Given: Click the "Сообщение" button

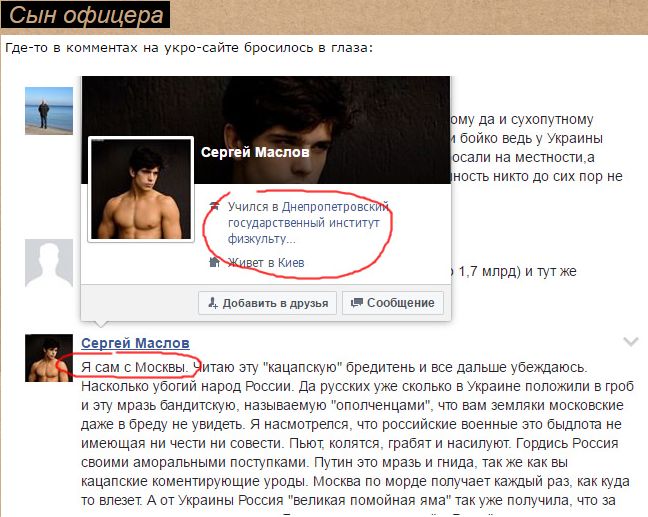Looking at the screenshot, I should pyautogui.click(x=393, y=303).
